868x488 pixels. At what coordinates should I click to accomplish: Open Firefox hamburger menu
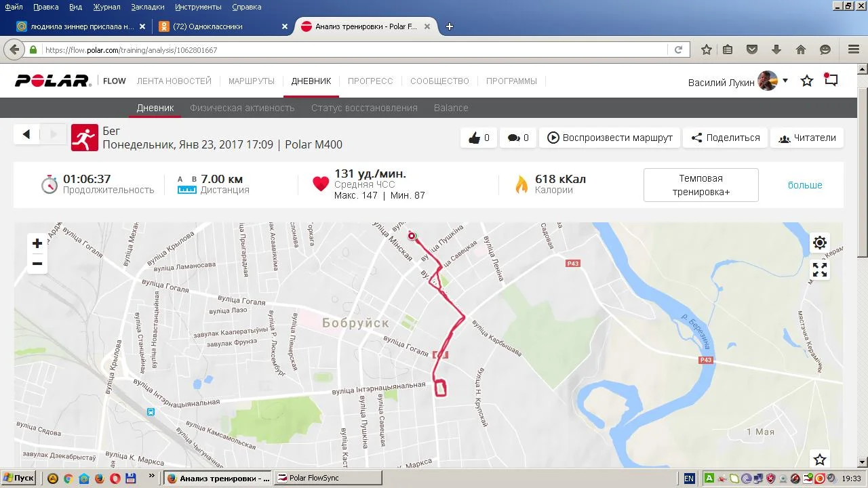pos(854,49)
